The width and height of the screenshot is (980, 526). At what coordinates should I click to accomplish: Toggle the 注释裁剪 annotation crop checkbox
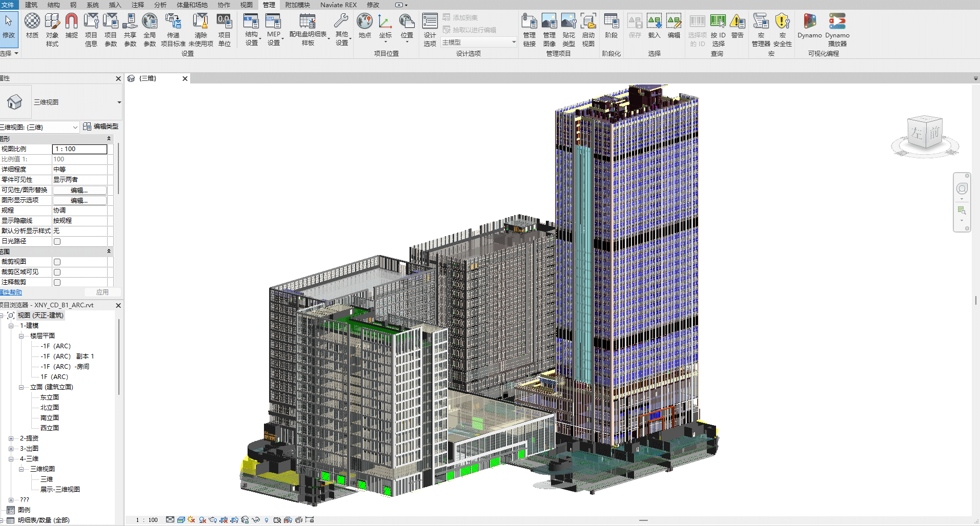pos(57,282)
